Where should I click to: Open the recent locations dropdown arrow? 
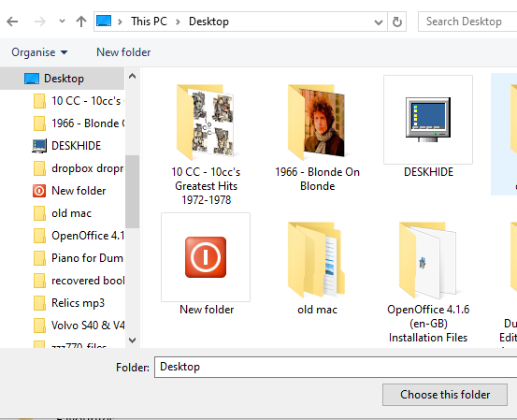click(x=62, y=22)
